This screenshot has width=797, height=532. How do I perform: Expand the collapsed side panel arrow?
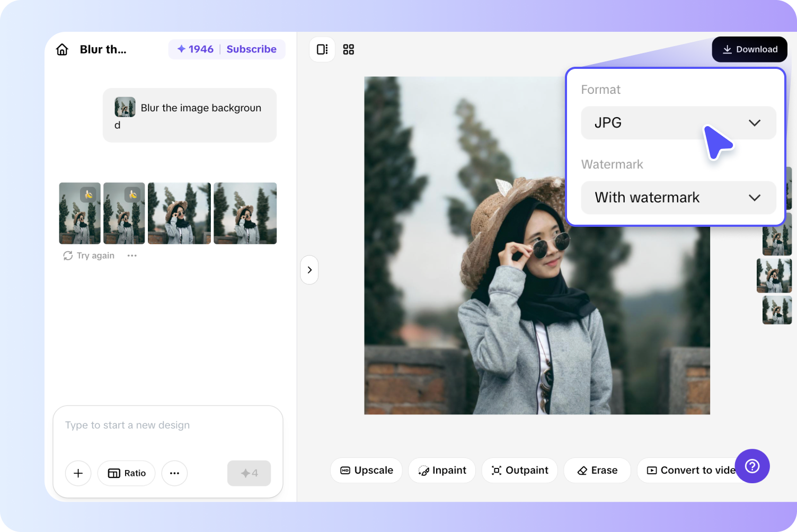tap(309, 270)
